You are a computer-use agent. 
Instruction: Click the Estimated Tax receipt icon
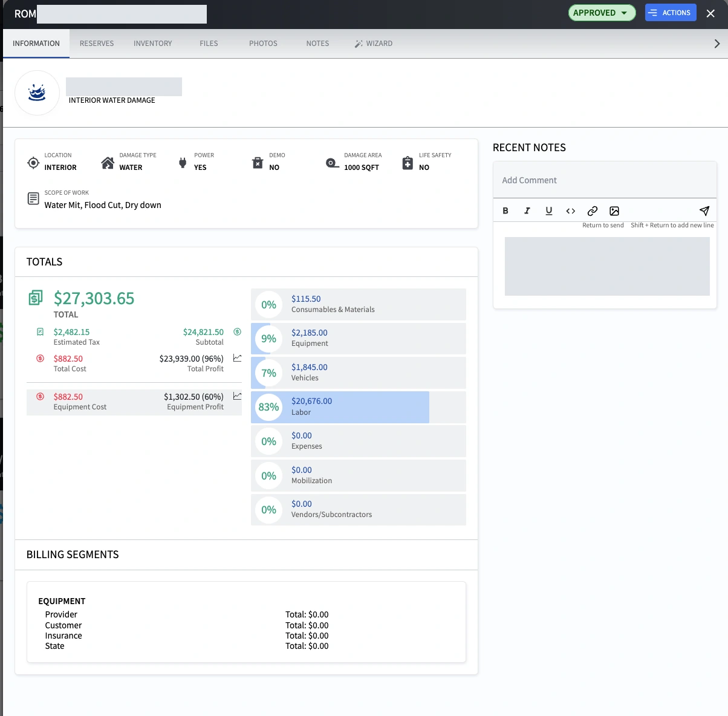point(40,332)
